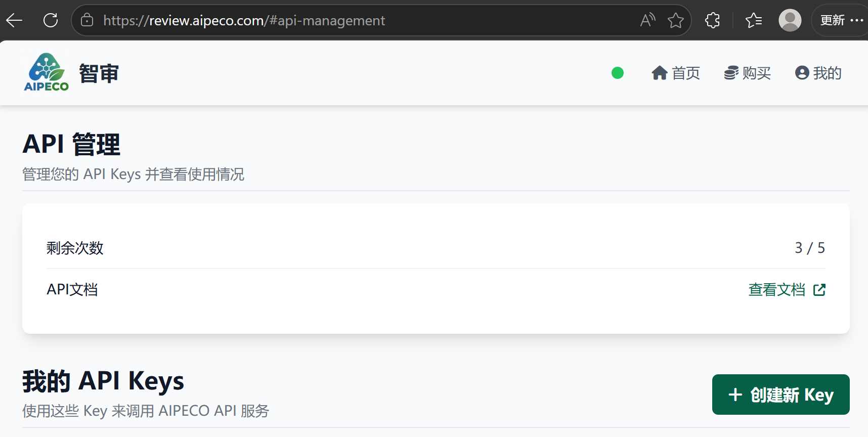Click the 3 / 5 remaining count
This screenshot has width=868, height=437.
tap(809, 248)
